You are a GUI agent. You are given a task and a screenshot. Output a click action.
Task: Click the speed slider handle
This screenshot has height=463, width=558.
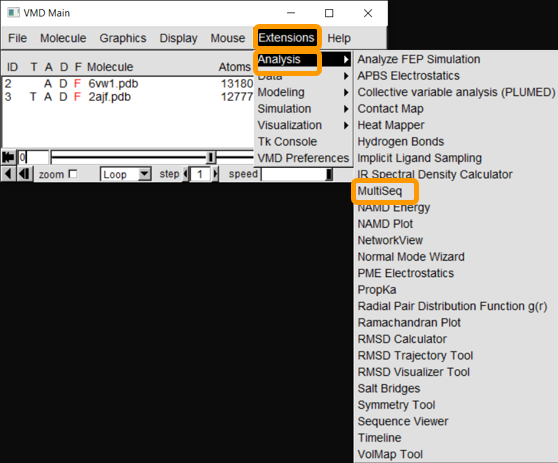point(329,174)
